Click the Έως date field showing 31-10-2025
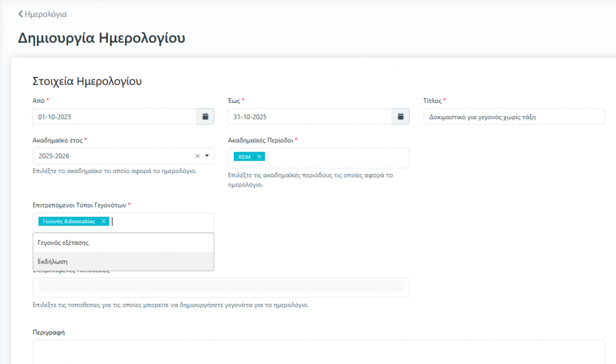 coord(309,117)
